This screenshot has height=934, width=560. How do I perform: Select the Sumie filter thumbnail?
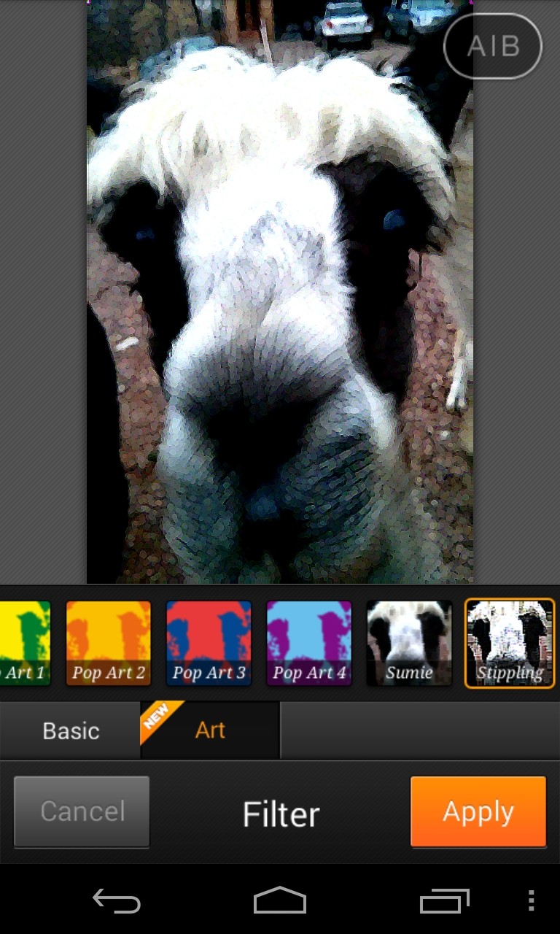(x=409, y=643)
